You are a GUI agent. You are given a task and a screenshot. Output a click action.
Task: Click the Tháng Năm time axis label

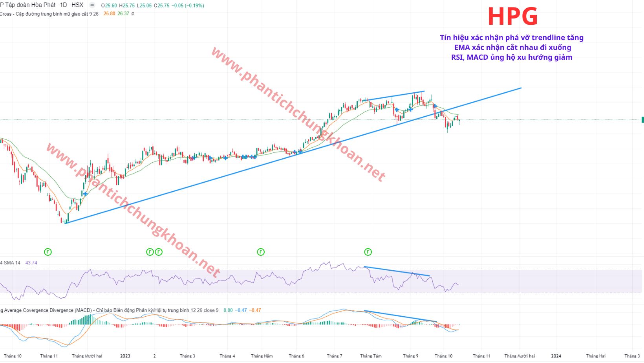click(262, 356)
